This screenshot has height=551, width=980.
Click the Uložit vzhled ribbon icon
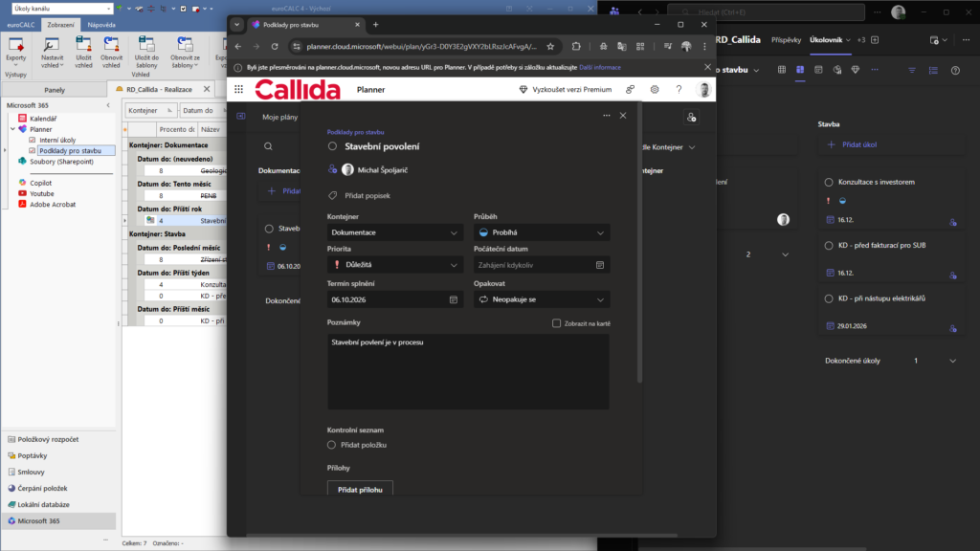click(83, 45)
